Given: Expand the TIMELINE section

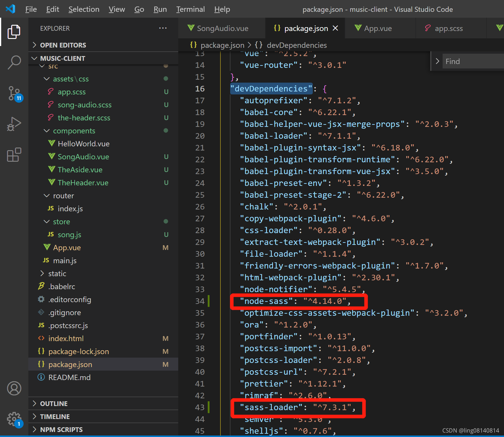Looking at the screenshot, I should coord(103,416).
